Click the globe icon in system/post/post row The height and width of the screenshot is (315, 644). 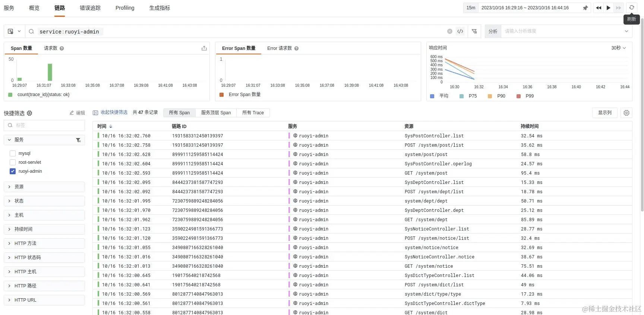click(x=295, y=154)
